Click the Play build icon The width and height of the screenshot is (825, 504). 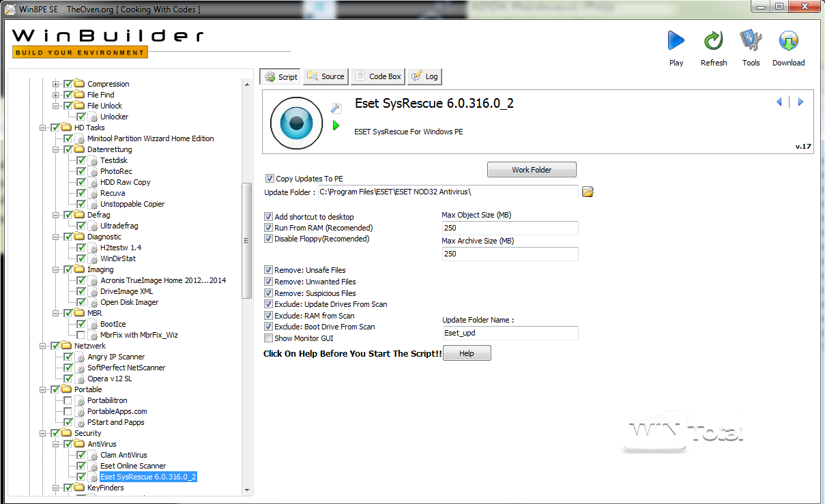pyautogui.click(x=676, y=41)
